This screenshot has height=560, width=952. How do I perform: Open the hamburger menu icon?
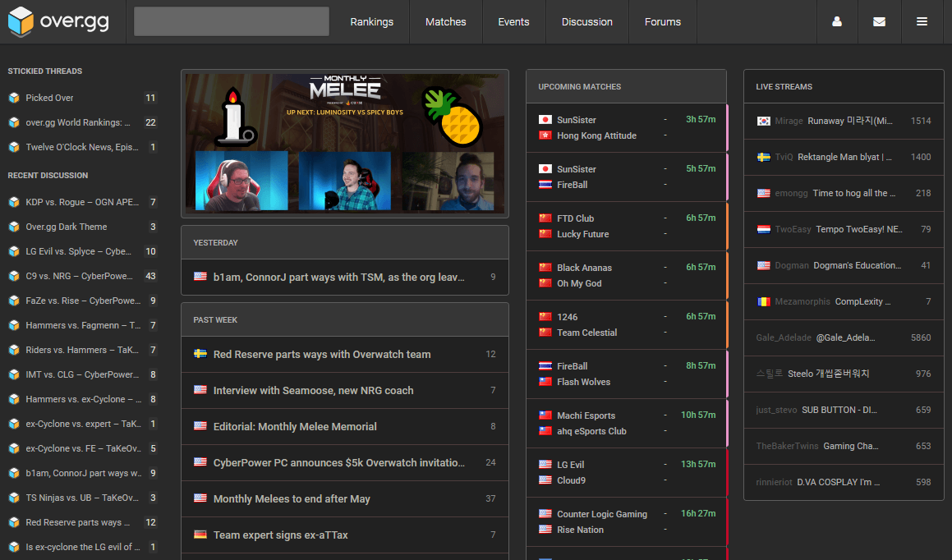click(922, 21)
